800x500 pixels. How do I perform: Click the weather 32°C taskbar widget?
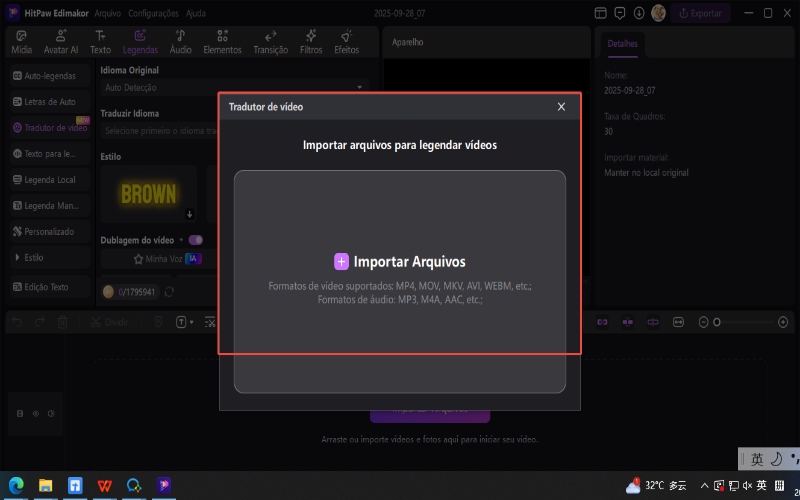[x=656, y=485]
